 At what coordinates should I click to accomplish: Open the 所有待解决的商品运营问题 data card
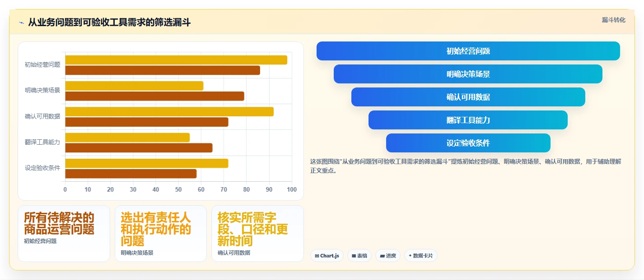64,234
